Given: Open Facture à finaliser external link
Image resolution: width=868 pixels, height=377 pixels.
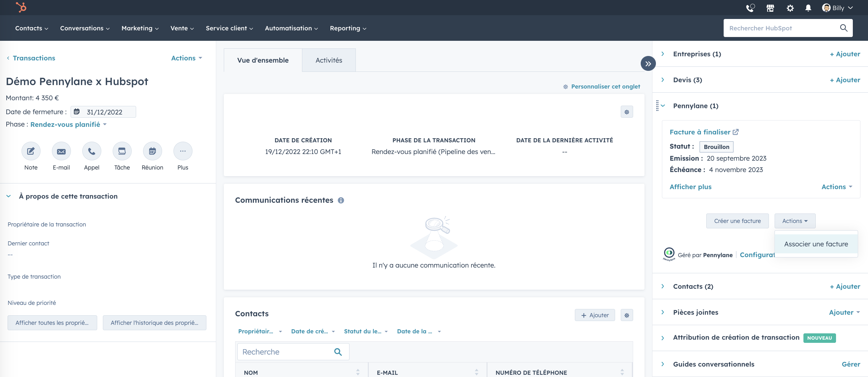Looking at the screenshot, I should (x=704, y=132).
